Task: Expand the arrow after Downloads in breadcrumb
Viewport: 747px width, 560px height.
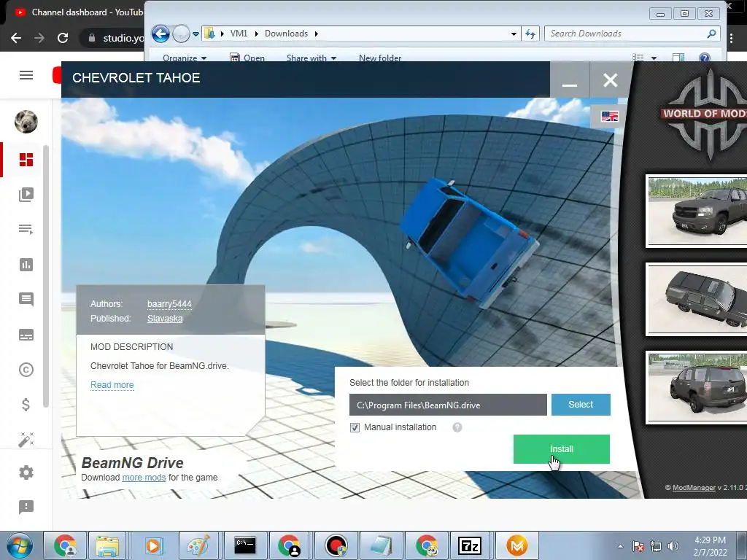Action: (317, 34)
